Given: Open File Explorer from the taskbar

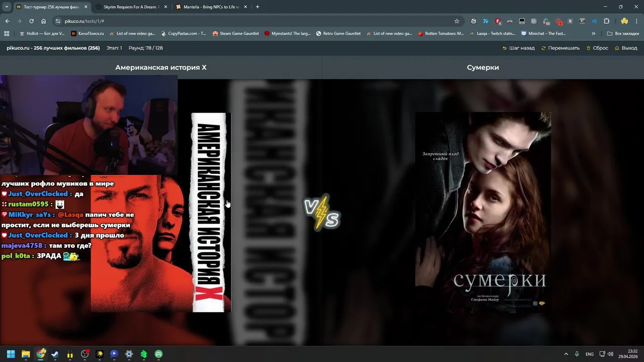Looking at the screenshot, I should pos(26,354).
